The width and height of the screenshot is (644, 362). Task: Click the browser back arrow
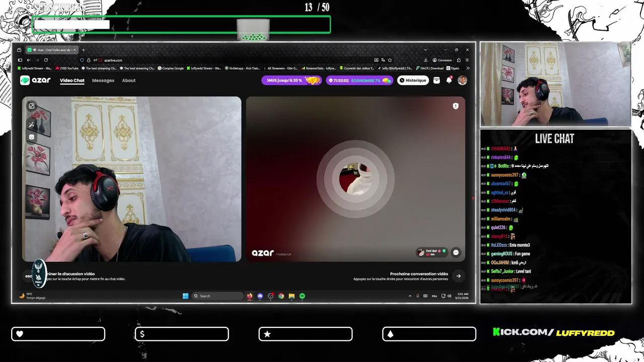click(29, 60)
